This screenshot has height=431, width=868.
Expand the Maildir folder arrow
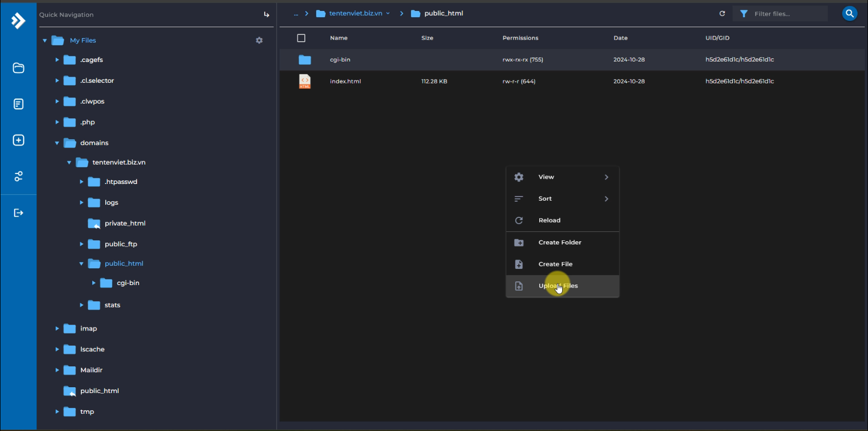(x=57, y=370)
